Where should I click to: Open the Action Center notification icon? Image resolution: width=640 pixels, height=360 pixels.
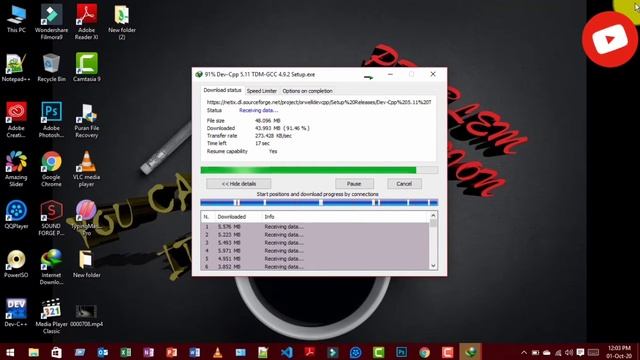click(x=580, y=352)
